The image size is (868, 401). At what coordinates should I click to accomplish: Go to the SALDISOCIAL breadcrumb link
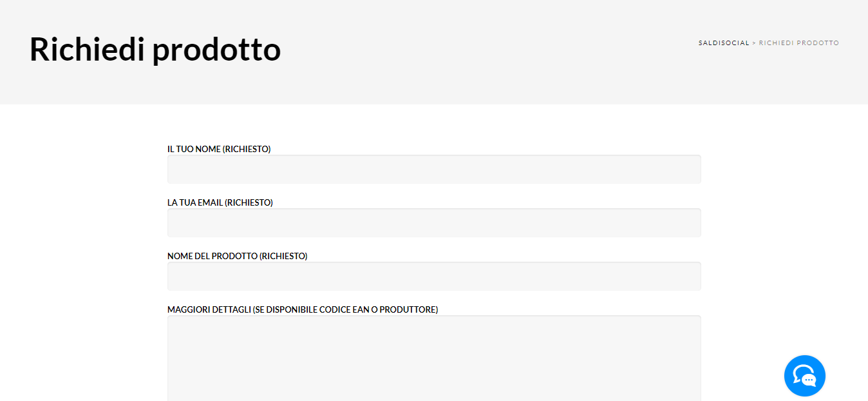click(x=724, y=43)
